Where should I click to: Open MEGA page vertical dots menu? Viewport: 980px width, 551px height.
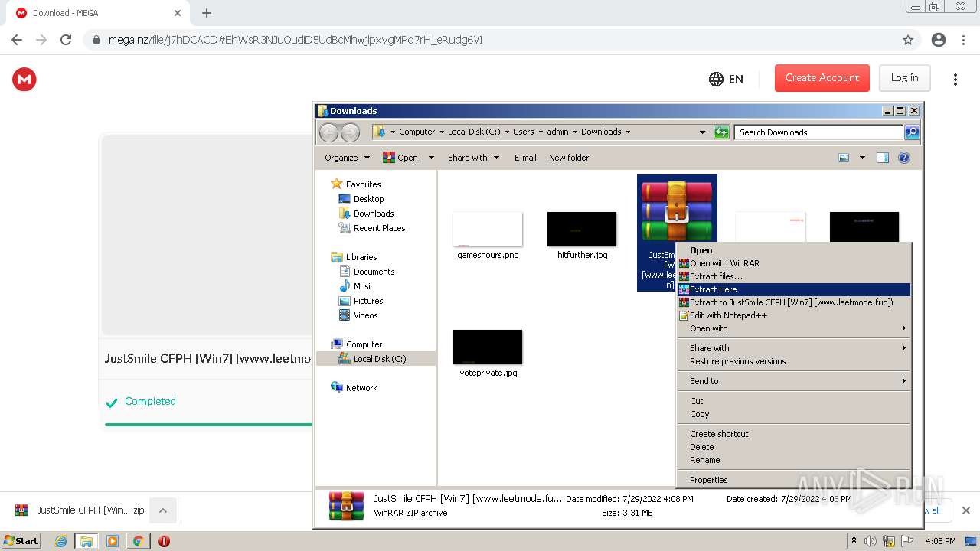pos(955,79)
